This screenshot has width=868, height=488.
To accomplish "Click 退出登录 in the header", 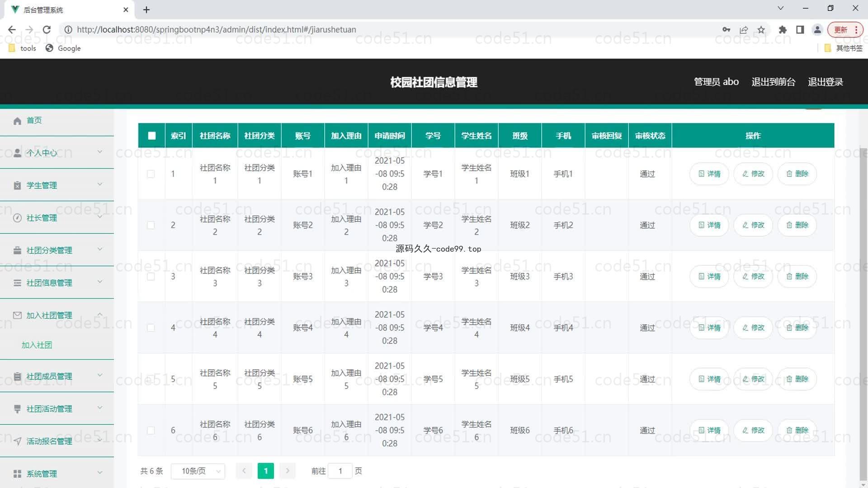I will 826,82.
